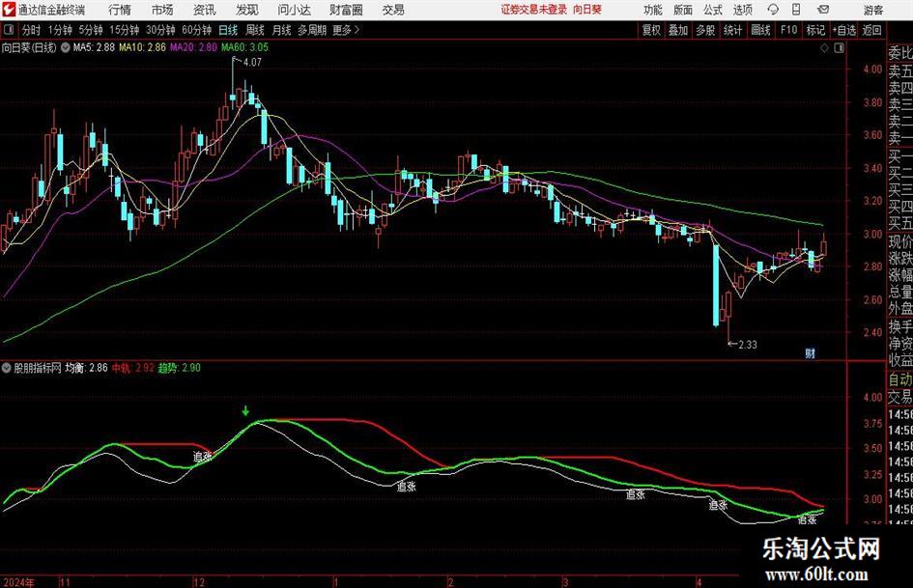
Task: Click the 4.07 high price label
Action: click(253, 63)
